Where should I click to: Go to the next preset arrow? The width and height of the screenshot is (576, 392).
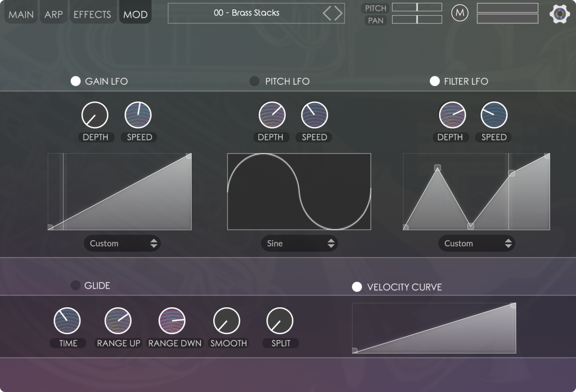(338, 14)
